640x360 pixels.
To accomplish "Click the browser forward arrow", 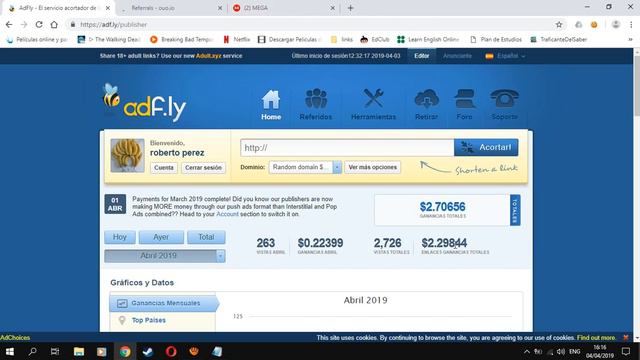I will point(24,24).
